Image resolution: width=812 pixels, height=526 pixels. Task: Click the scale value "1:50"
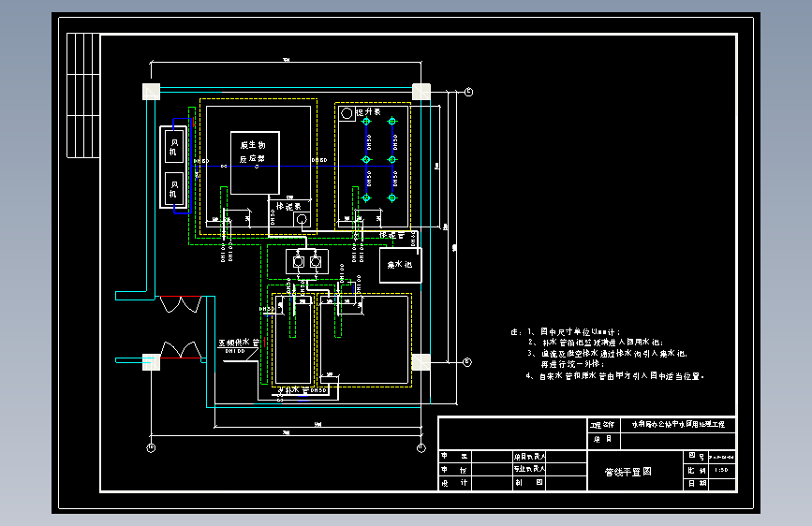721,470
